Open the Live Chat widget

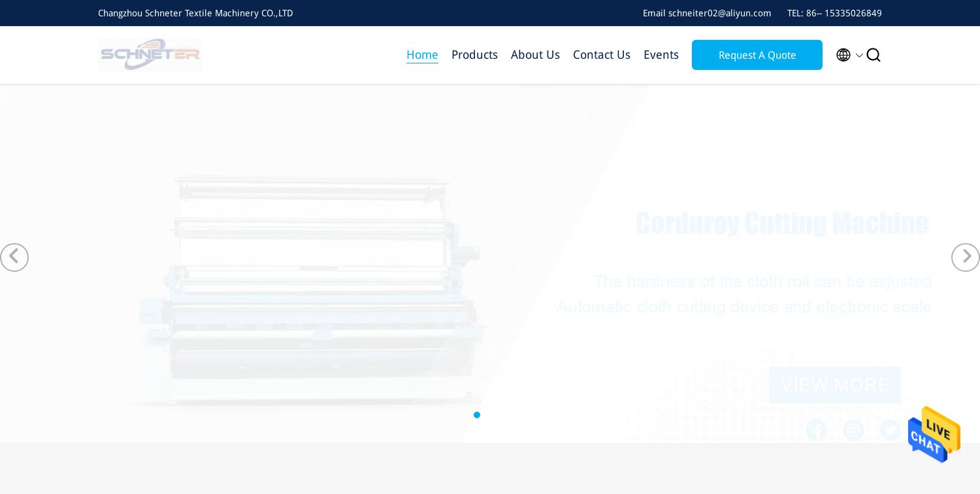934,435
